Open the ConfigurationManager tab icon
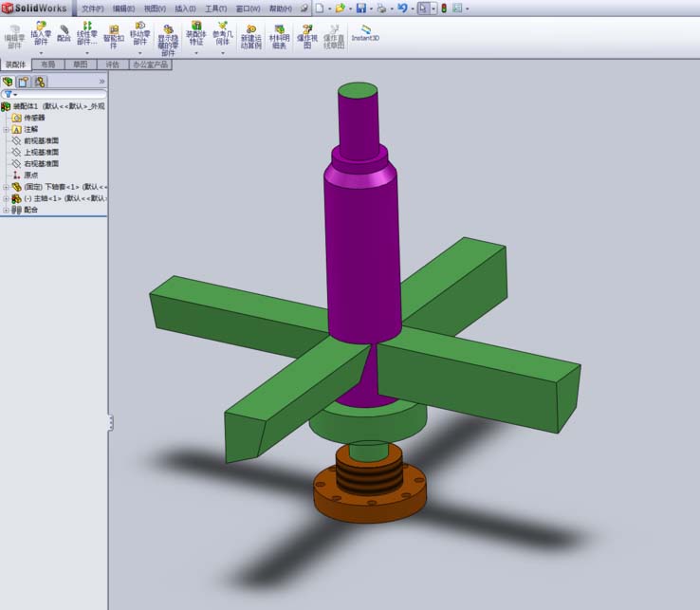The width and height of the screenshot is (700, 610). [x=40, y=82]
